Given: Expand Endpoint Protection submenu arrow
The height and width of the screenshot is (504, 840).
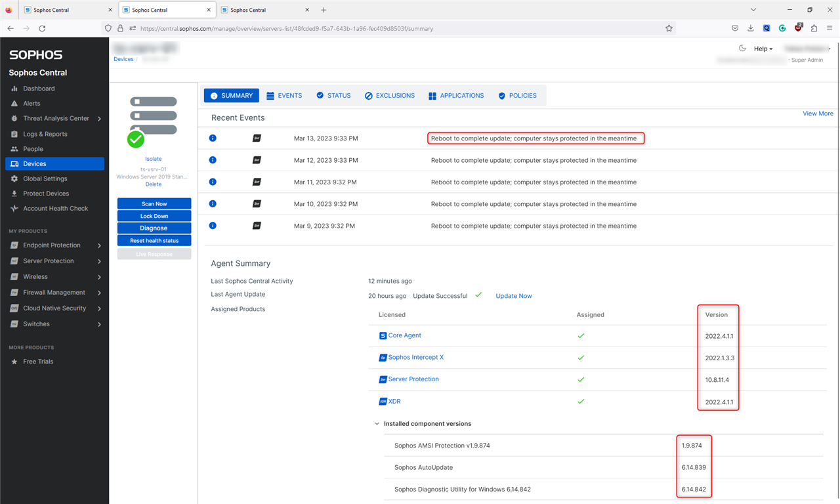Looking at the screenshot, I should 99,245.
